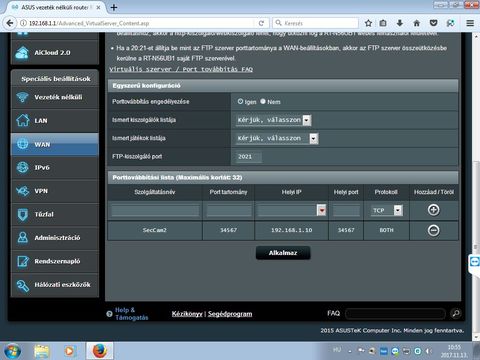Click the FAQ search magnifier icon
Viewport: 480px width, 360px height.
coord(456,313)
